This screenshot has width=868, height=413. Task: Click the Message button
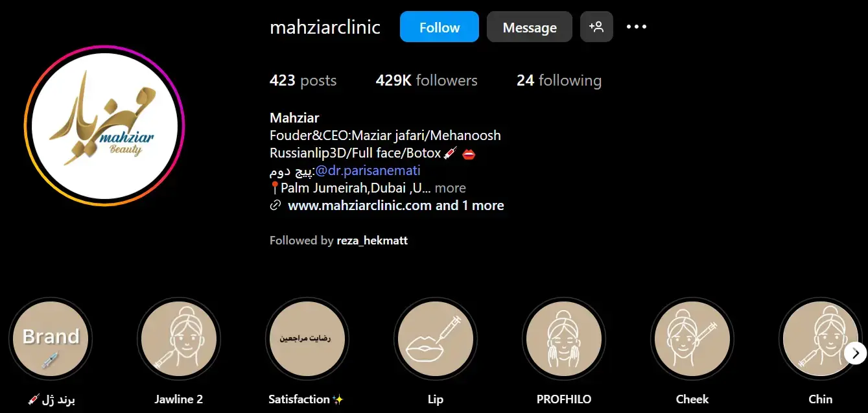click(530, 27)
